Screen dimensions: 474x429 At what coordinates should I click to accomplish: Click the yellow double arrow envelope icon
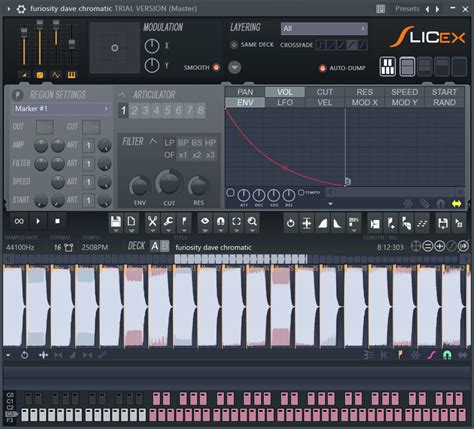tap(456, 203)
